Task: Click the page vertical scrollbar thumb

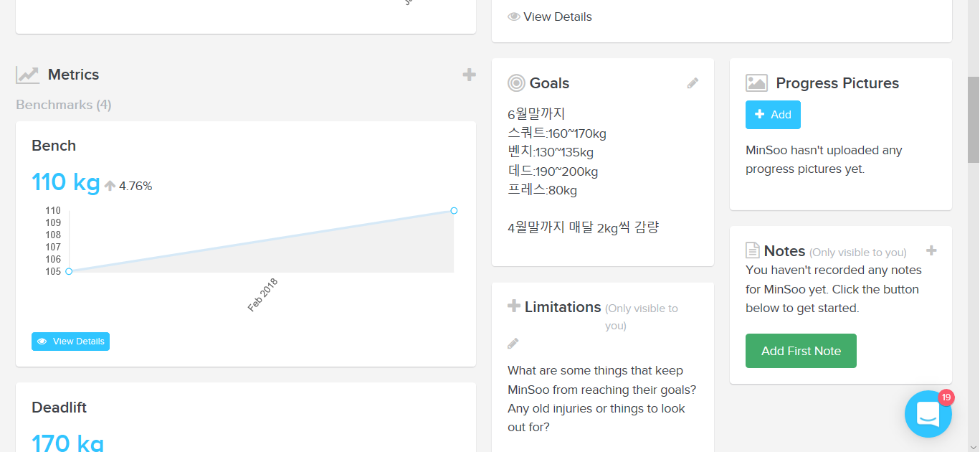Action: tap(974, 120)
